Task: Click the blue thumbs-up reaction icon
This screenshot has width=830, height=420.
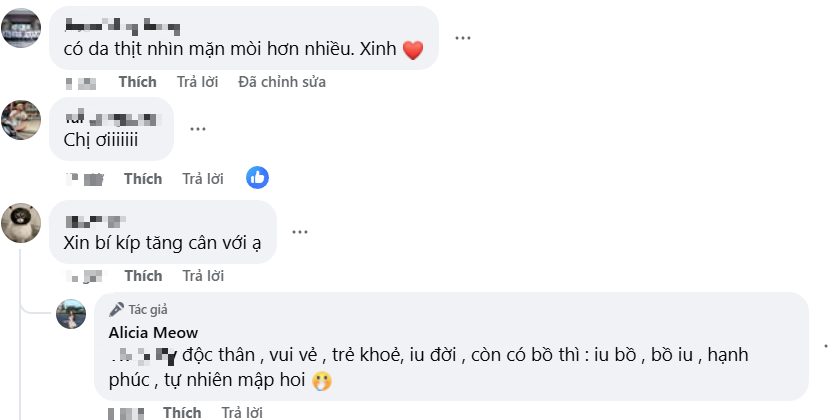Action: click(257, 178)
